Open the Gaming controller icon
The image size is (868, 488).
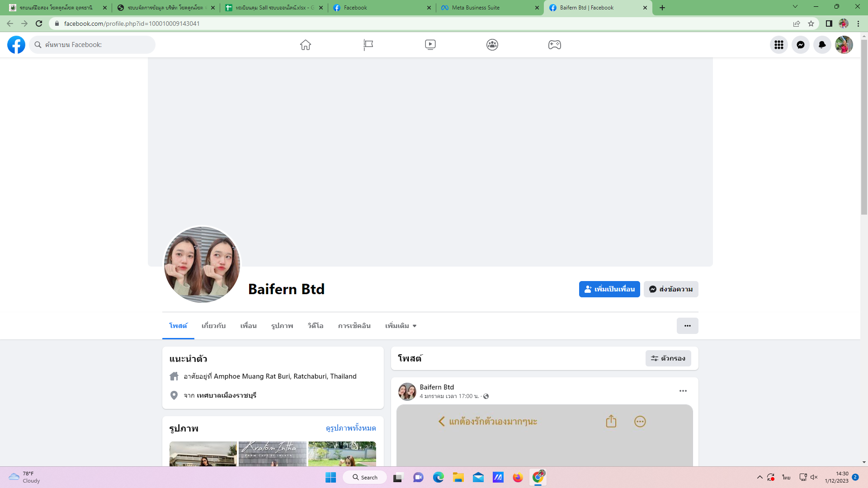click(554, 45)
